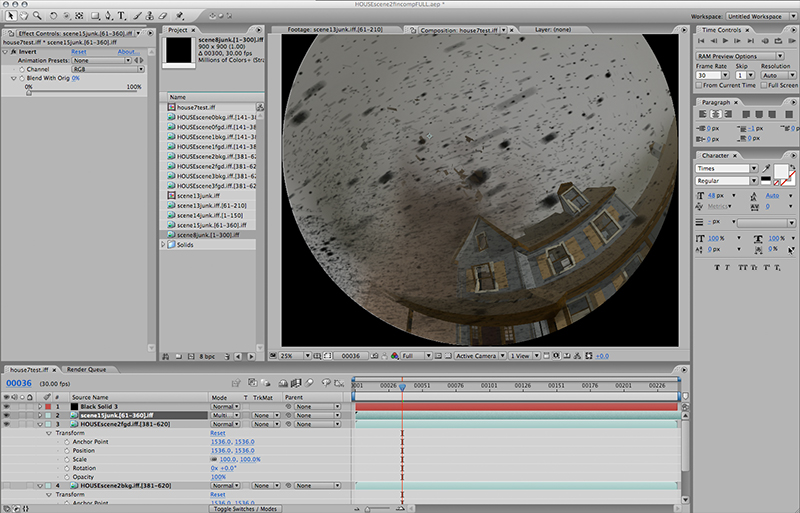Toggle Scale stopwatch for layer 3
The image size is (800, 513).
pyautogui.click(x=67, y=459)
